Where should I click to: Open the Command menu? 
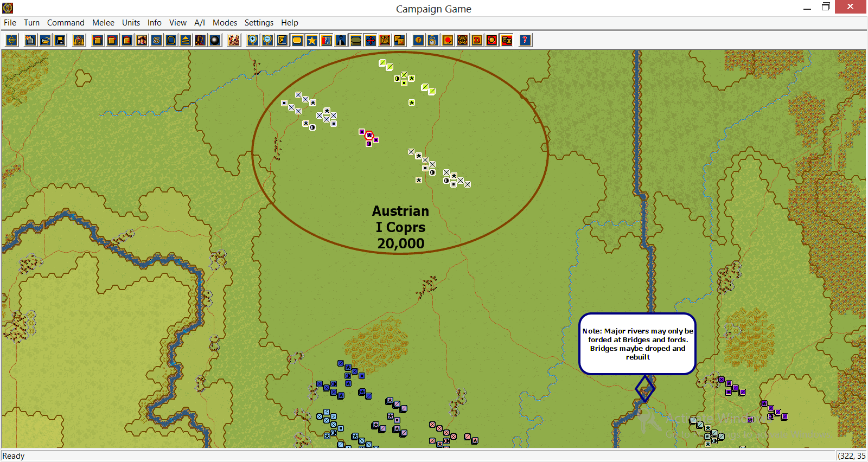[x=66, y=23]
